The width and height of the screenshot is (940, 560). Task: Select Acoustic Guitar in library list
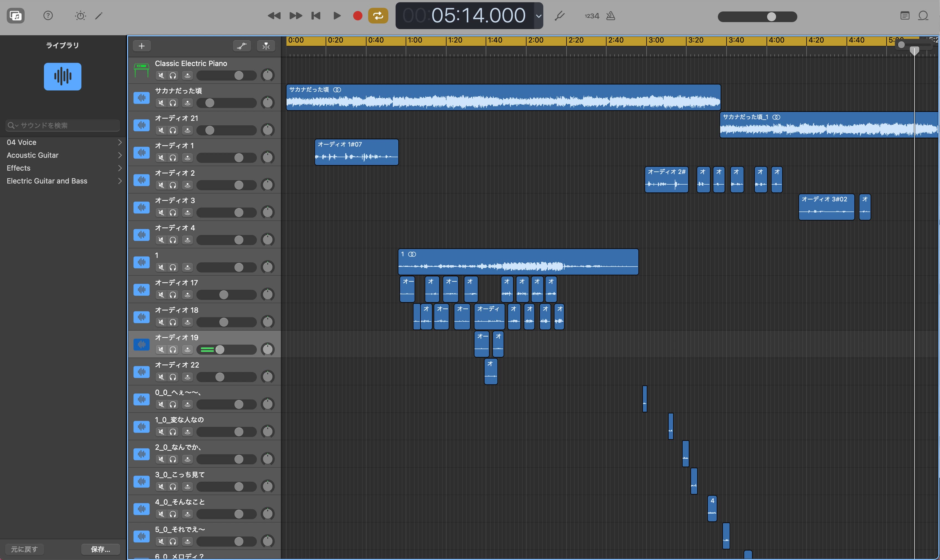33,155
